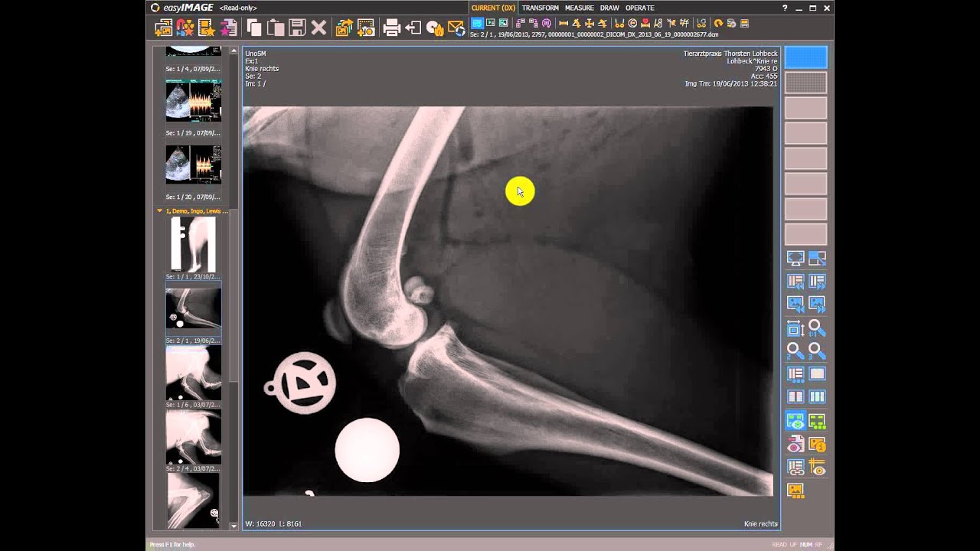Open the TRANSFORM tab

pos(541,8)
